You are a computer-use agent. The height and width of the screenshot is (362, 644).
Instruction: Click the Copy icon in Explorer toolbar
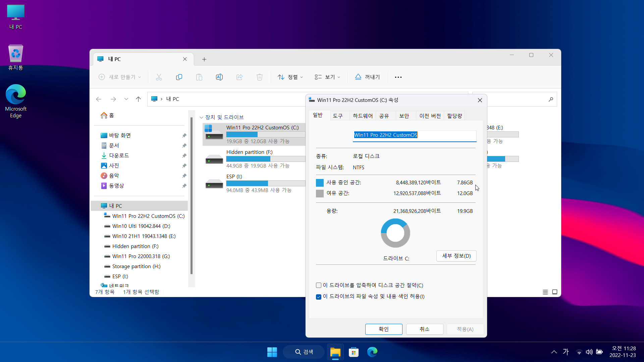179,77
